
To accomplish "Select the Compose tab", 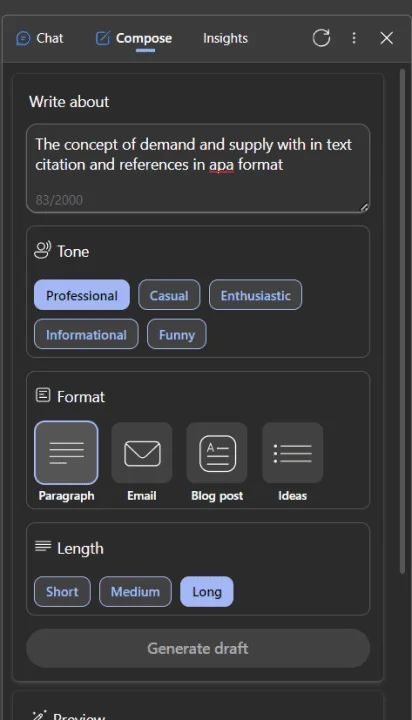I will point(134,38).
